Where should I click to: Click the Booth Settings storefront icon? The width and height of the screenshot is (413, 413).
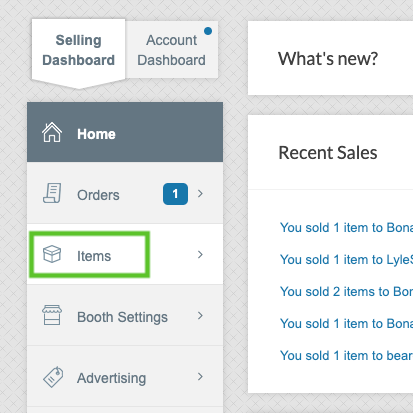(52, 315)
